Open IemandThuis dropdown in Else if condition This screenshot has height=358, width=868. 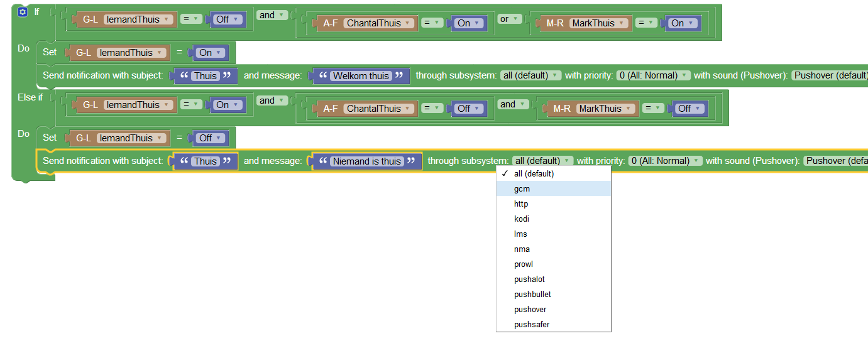click(x=138, y=105)
